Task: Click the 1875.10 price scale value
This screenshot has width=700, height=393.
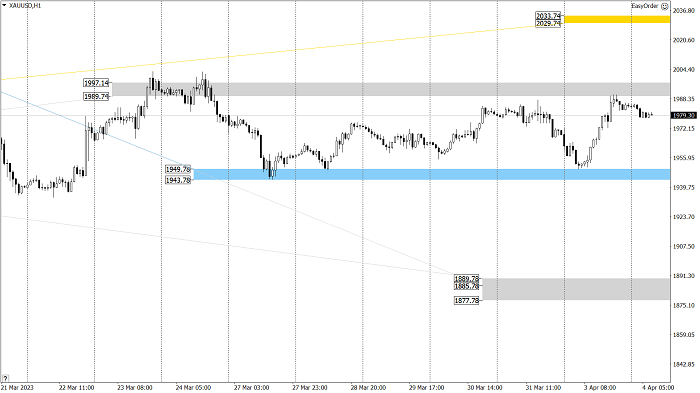Action: click(x=684, y=305)
